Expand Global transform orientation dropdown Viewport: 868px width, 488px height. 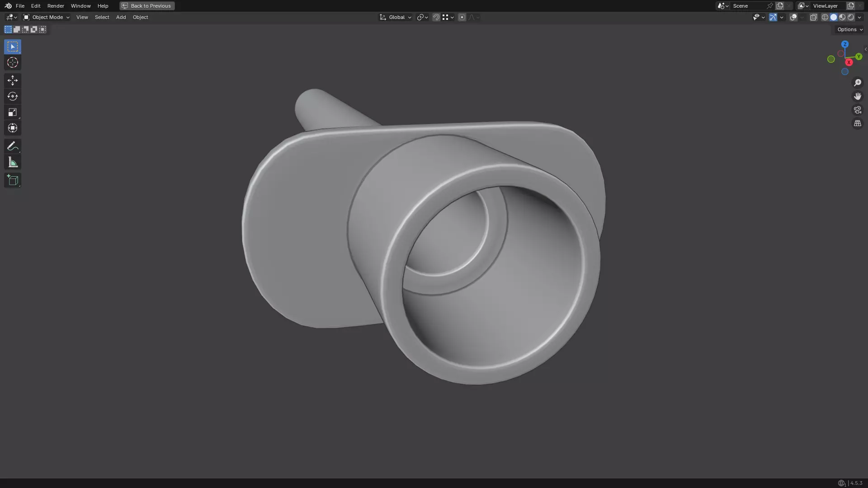396,17
